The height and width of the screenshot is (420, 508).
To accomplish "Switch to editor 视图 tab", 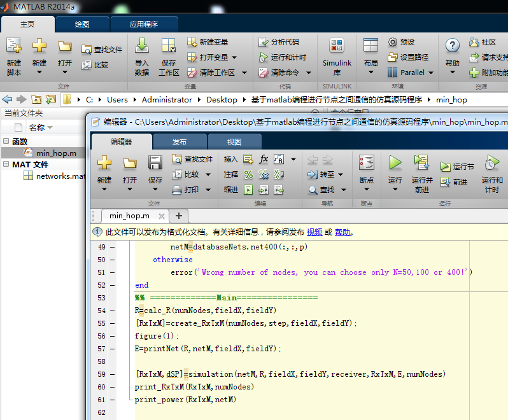I will [x=234, y=142].
